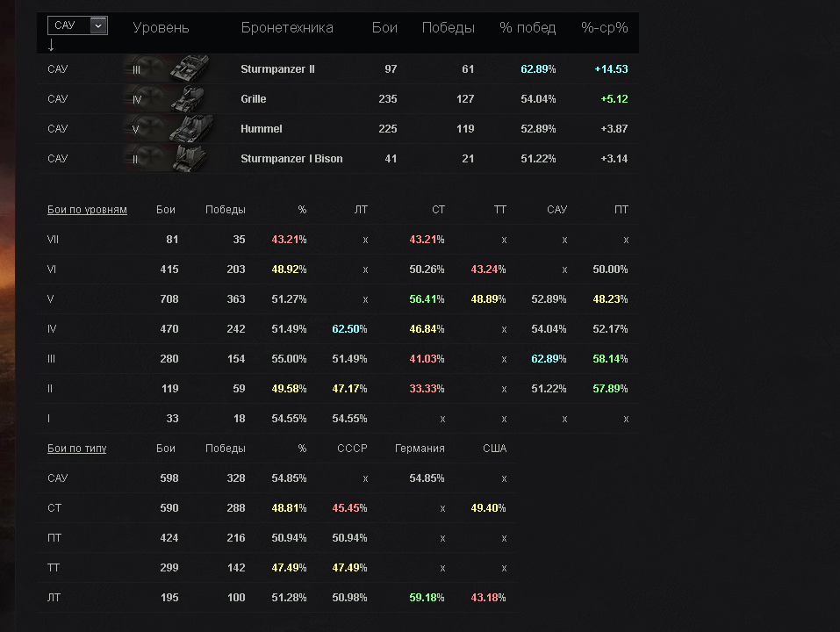This screenshot has height=632, width=840.
Task: Sort table by Бронетехника column header
Action: pyautogui.click(x=287, y=27)
